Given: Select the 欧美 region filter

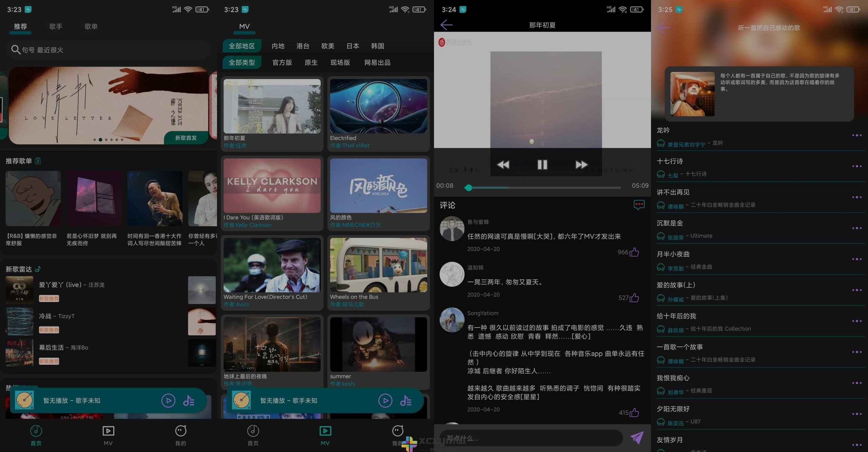Looking at the screenshot, I should [x=328, y=46].
